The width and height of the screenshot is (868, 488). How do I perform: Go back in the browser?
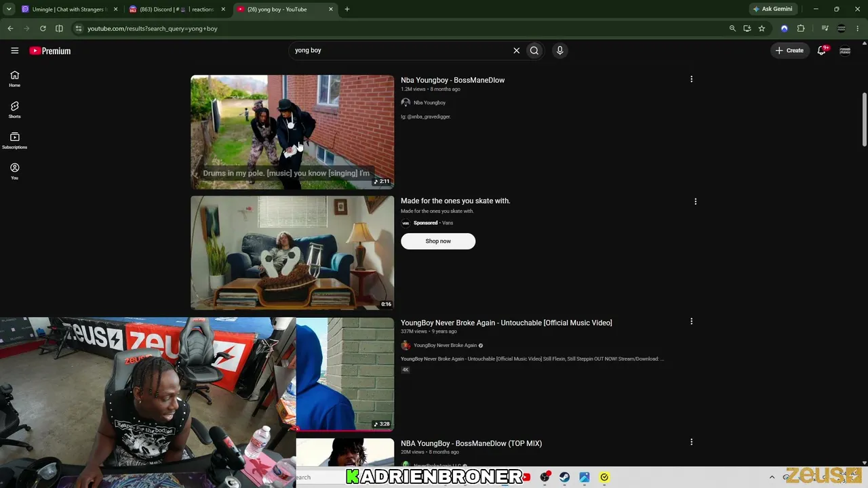10,28
